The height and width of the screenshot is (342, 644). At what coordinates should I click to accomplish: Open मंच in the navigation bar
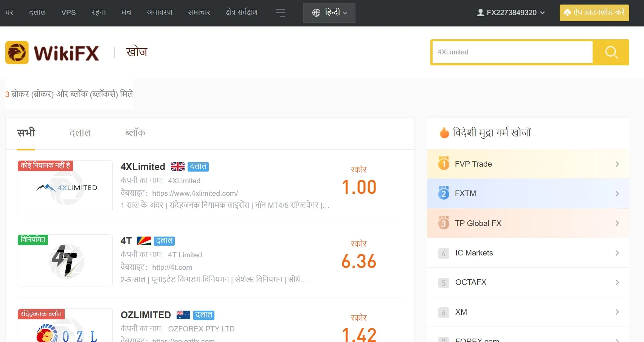(x=126, y=12)
